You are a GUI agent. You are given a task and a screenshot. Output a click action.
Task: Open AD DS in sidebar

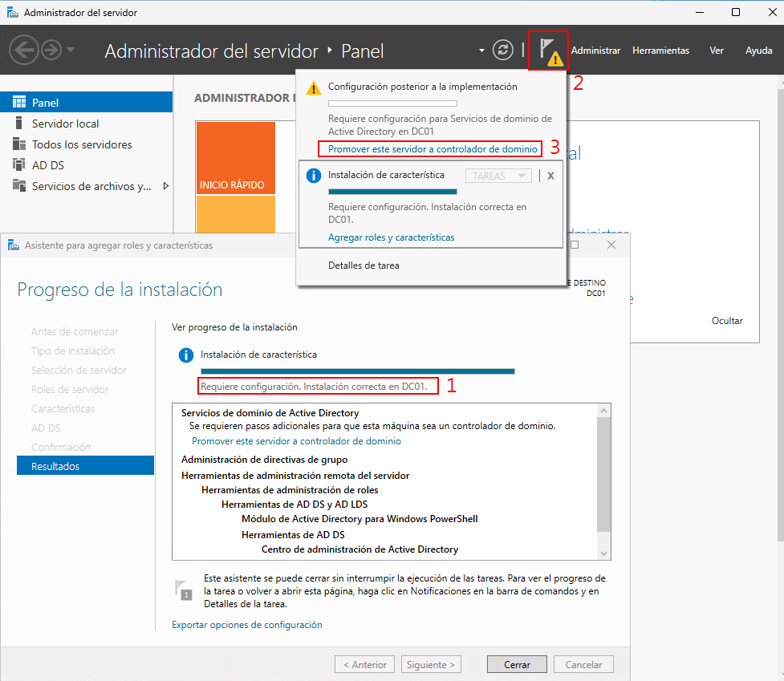(x=47, y=165)
